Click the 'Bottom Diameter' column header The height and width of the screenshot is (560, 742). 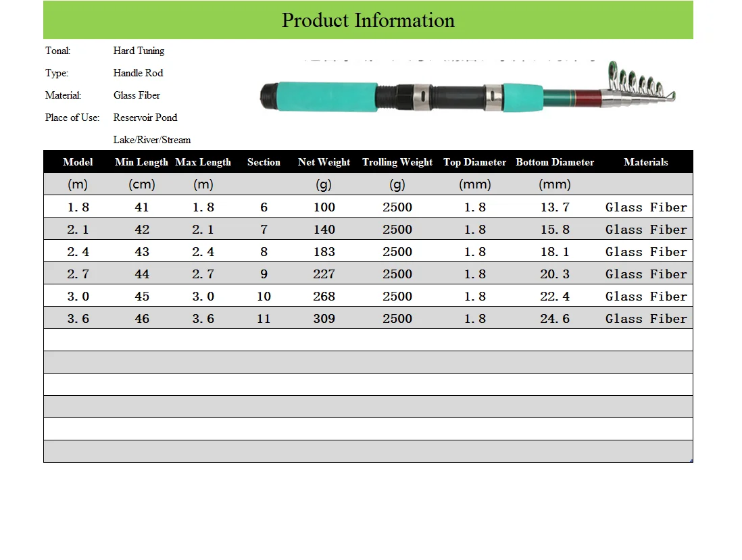coord(555,161)
